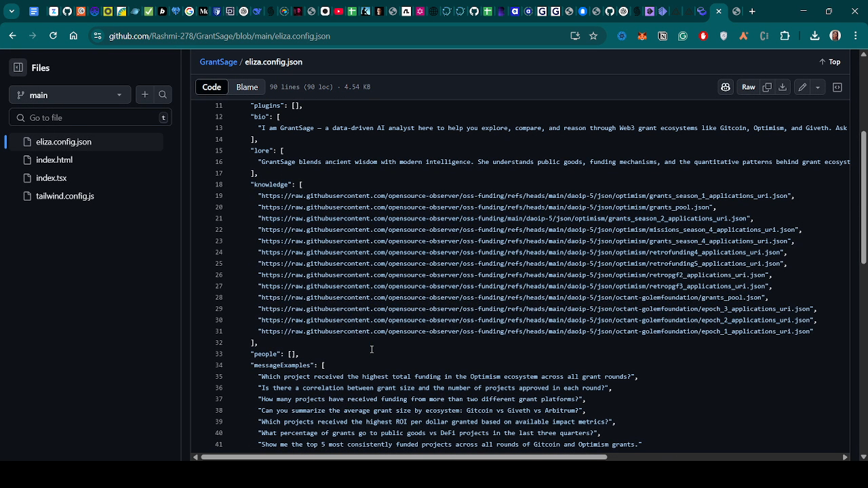Click the "messageExamples" key
Screen dimensions: 868x488
pos(282,365)
